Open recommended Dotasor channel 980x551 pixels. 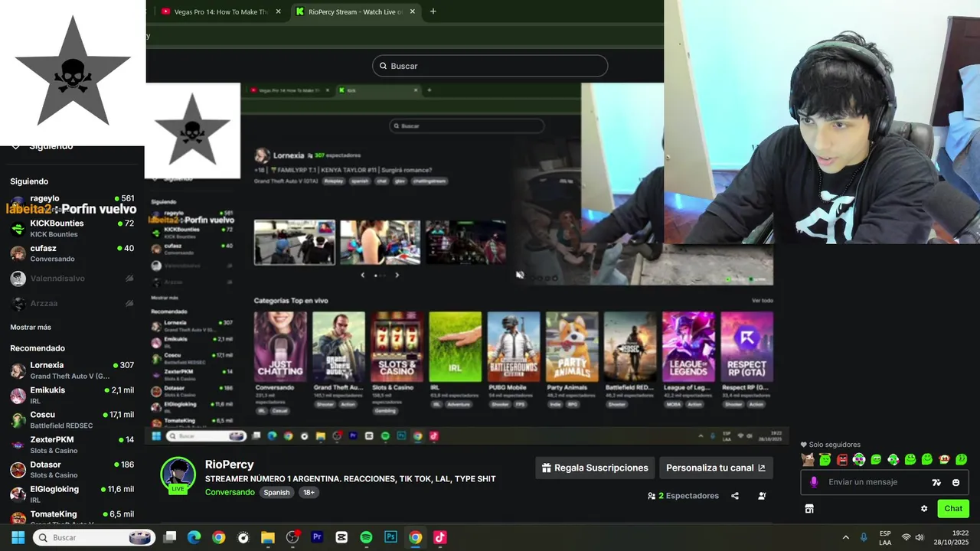click(x=72, y=469)
